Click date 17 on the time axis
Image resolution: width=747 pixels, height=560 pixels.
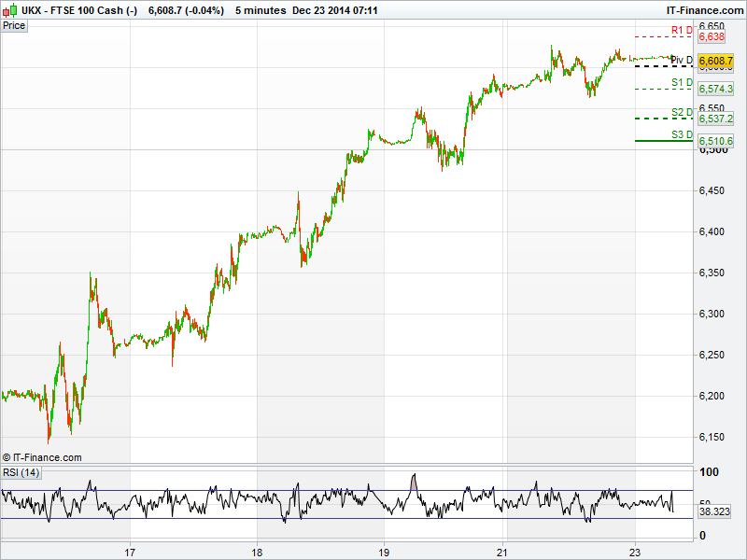pyautogui.click(x=131, y=550)
